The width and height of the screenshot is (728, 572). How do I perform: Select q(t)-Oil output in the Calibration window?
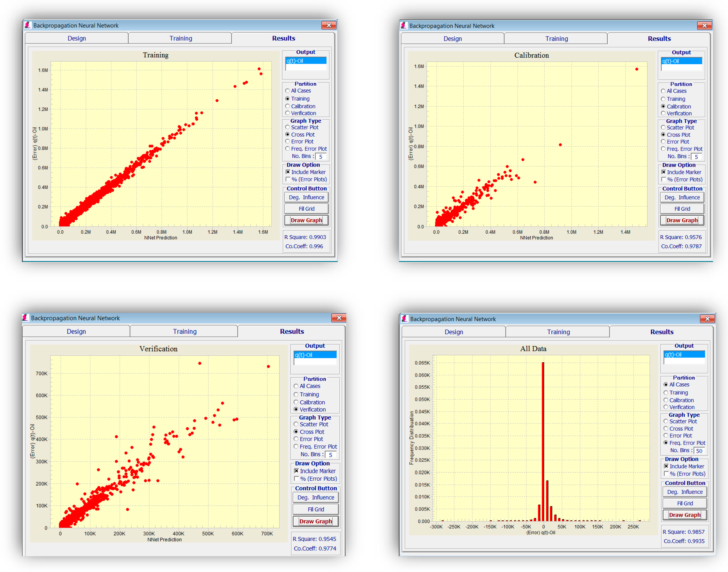pos(681,61)
